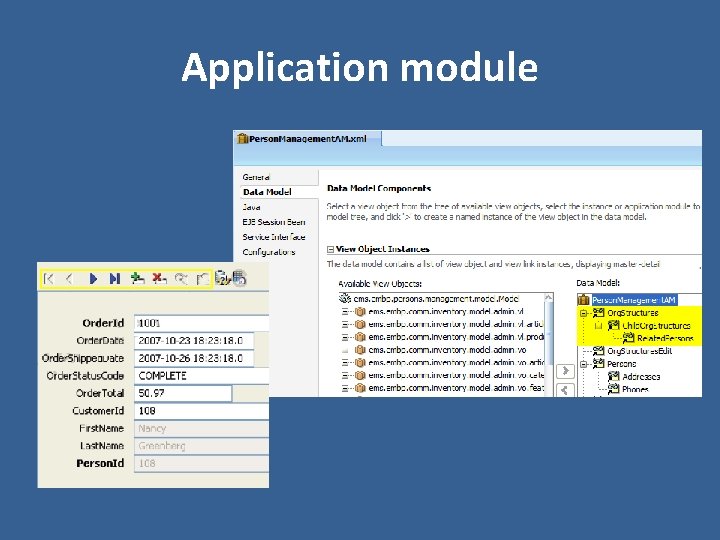Delete current row with red X icon
The width and height of the screenshot is (720, 540).
[159, 278]
